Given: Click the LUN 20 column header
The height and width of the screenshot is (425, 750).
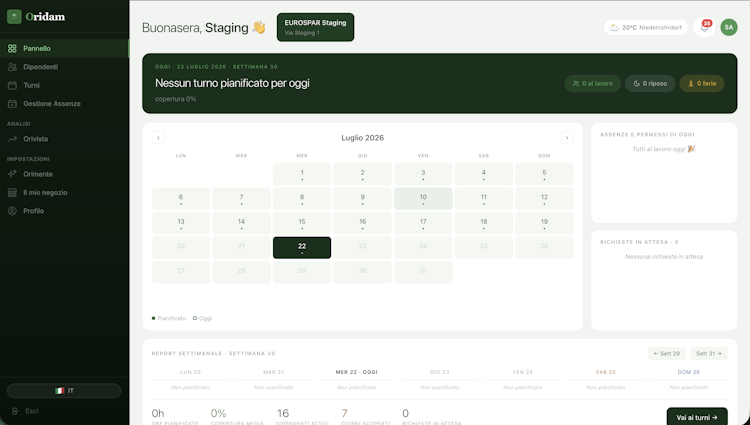Looking at the screenshot, I should click(x=190, y=372).
